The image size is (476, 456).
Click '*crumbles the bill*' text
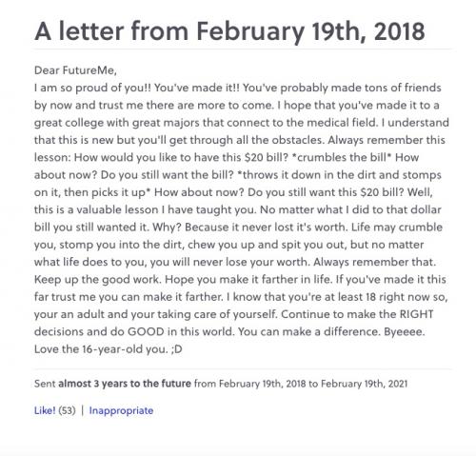[x=341, y=157]
